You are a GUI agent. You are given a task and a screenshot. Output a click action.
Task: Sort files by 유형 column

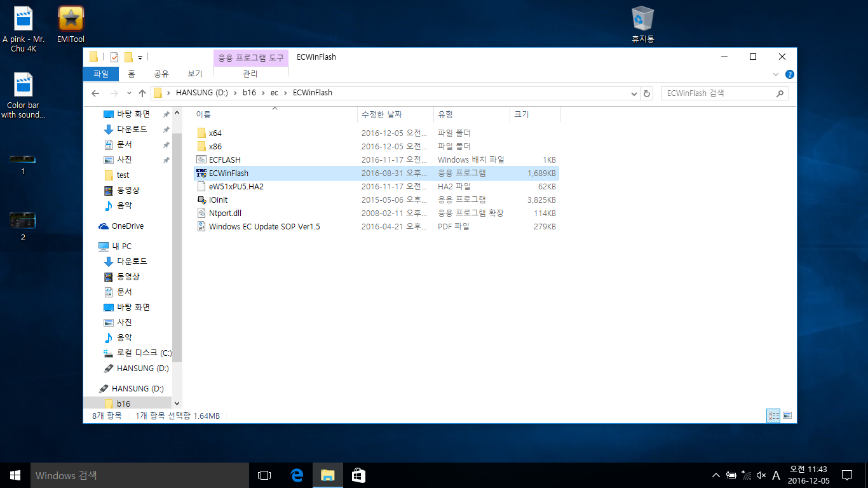pos(471,114)
